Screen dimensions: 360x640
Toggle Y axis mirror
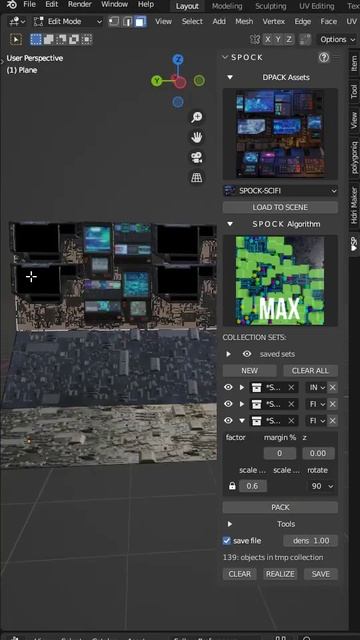(278, 39)
